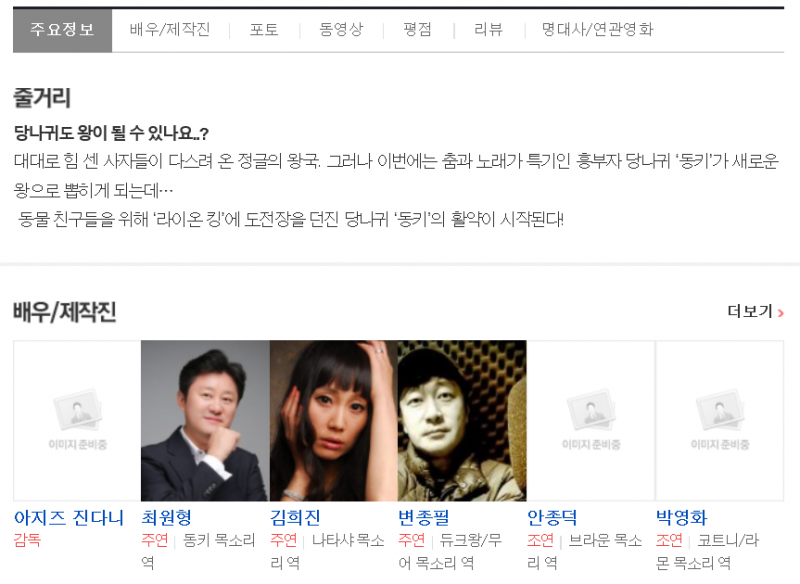Open the 주요정보 tab
The width and height of the screenshot is (800, 584).
coord(62,30)
